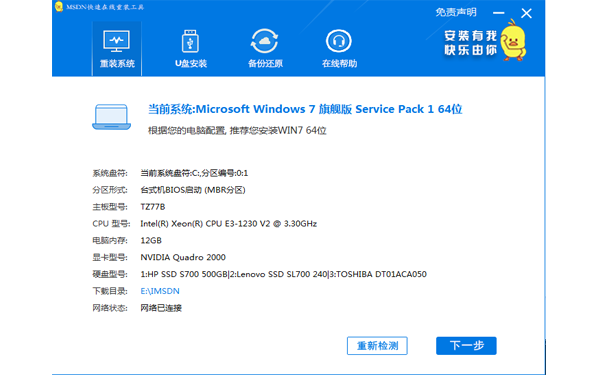Switch to the U盘安装 tab label
This screenshot has height=375, width=598.
pyautogui.click(x=191, y=63)
